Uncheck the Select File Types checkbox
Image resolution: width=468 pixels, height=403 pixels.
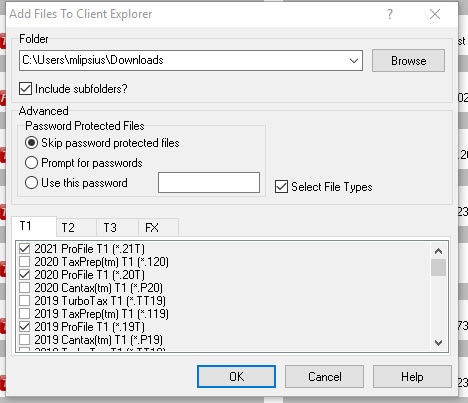(x=281, y=187)
